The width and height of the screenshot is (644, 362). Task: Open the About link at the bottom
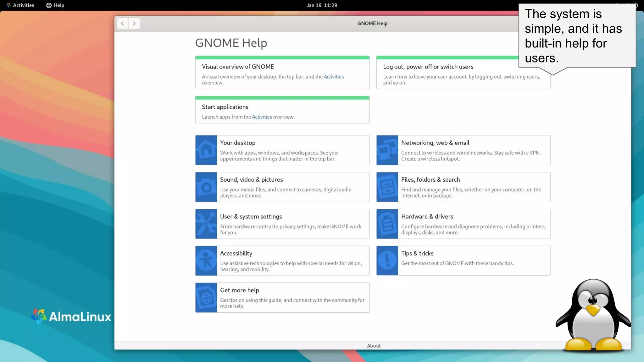click(373, 346)
